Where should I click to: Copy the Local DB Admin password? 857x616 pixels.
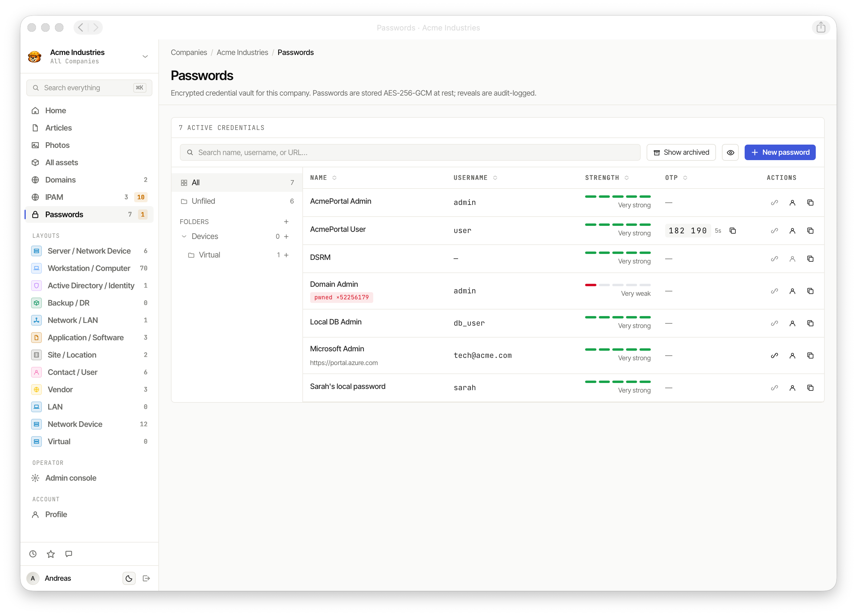[x=810, y=323]
